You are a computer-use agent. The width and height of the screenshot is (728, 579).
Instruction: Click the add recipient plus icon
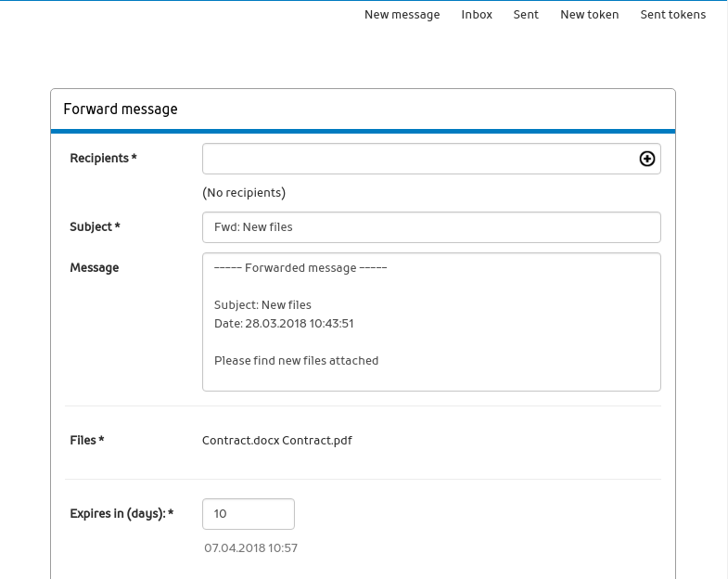(647, 159)
